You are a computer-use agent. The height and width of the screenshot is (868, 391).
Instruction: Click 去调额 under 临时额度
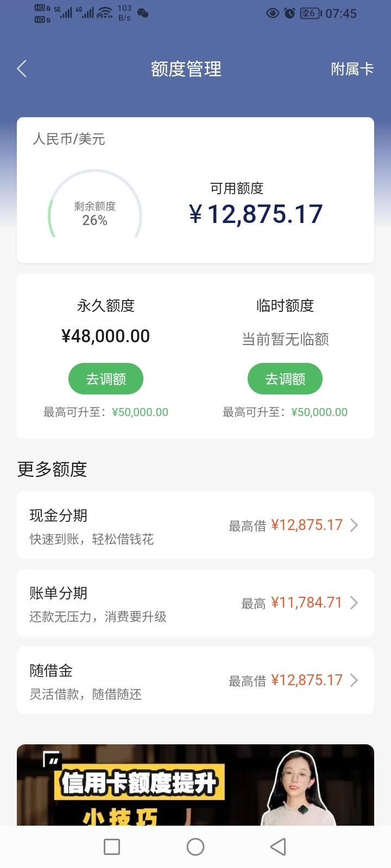285,379
